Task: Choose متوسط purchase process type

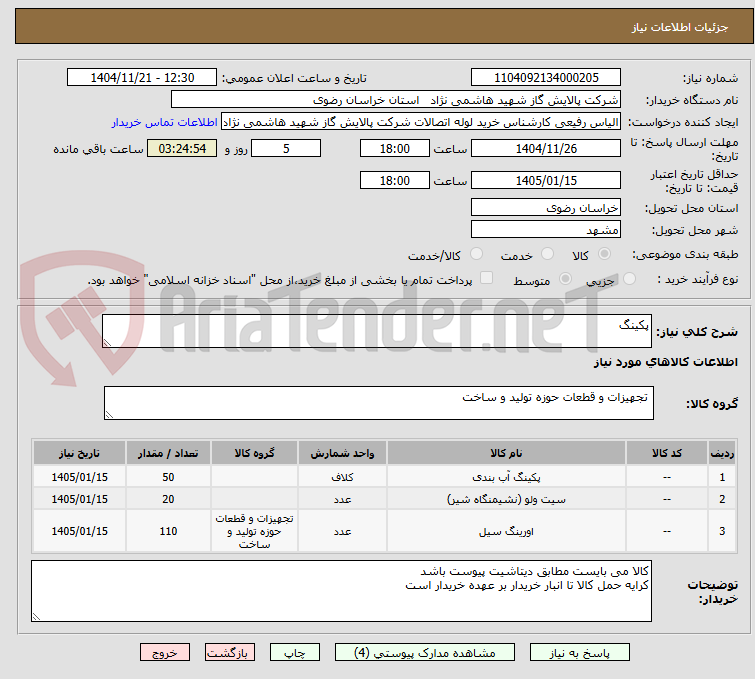Action: click(565, 279)
